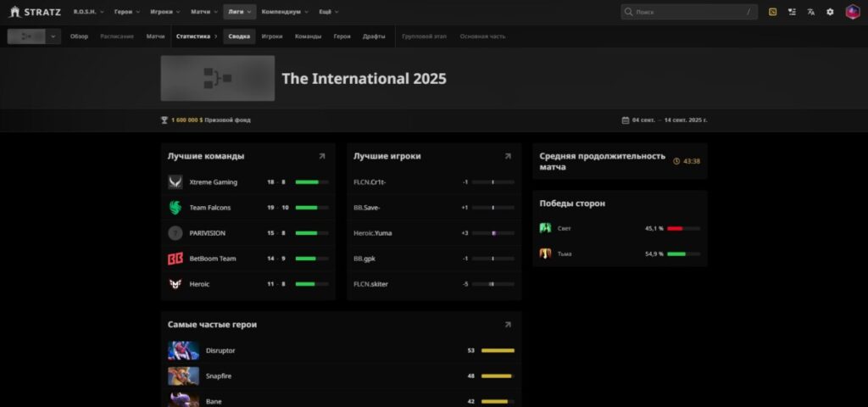The image size is (868, 407).
Task: Click the 43:38 average duration value
Action: click(x=692, y=162)
